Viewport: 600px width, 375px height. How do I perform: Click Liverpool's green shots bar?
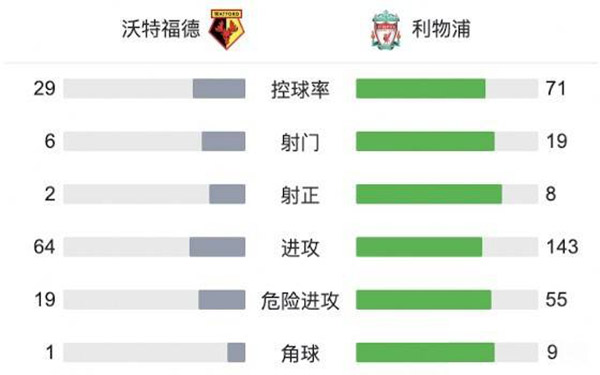point(425,141)
